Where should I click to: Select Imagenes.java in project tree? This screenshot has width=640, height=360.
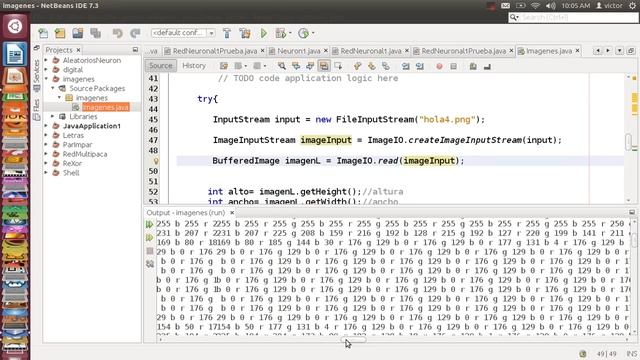(x=105, y=107)
